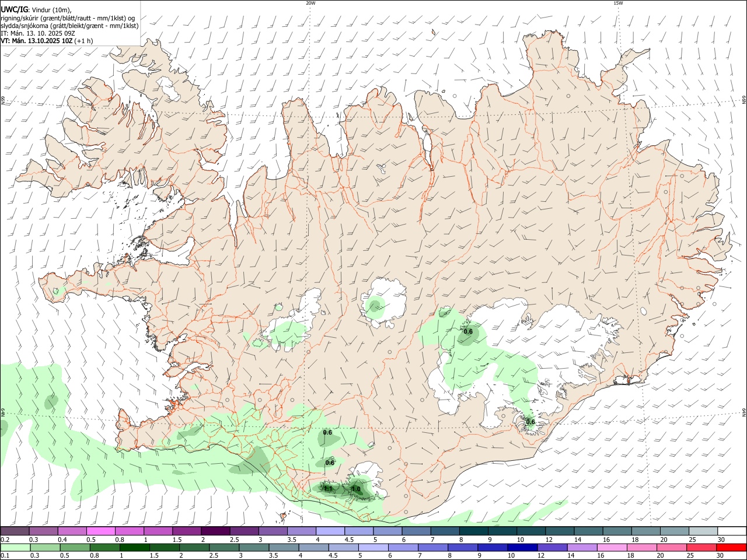Click the '20W' longitude label
This screenshot has height=560, width=747.
tap(310, 3)
